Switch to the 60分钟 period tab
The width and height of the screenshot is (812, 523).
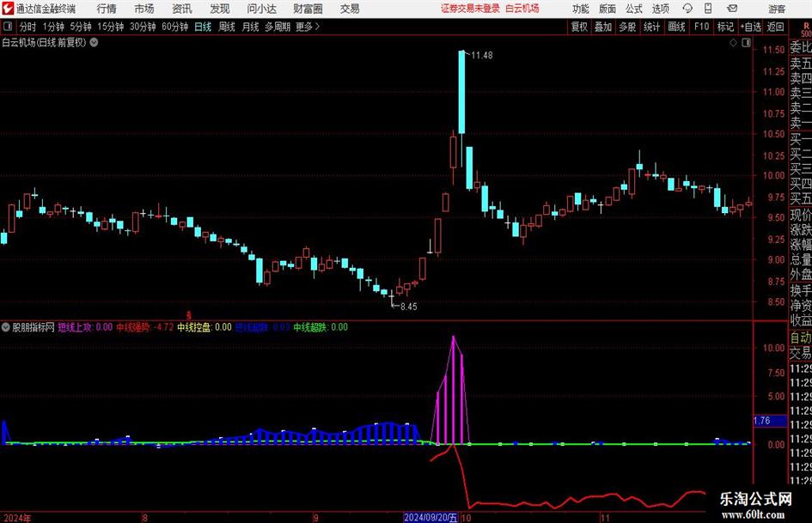(x=175, y=27)
